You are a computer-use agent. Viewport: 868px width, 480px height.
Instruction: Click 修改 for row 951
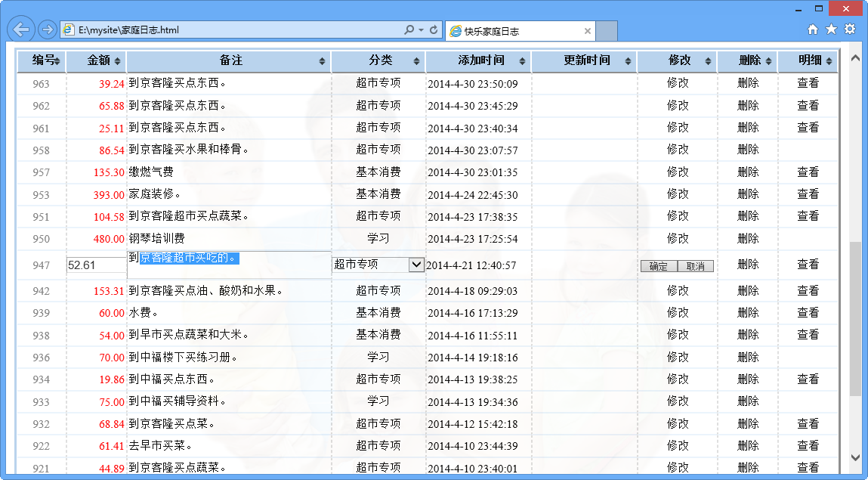[x=678, y=216]
